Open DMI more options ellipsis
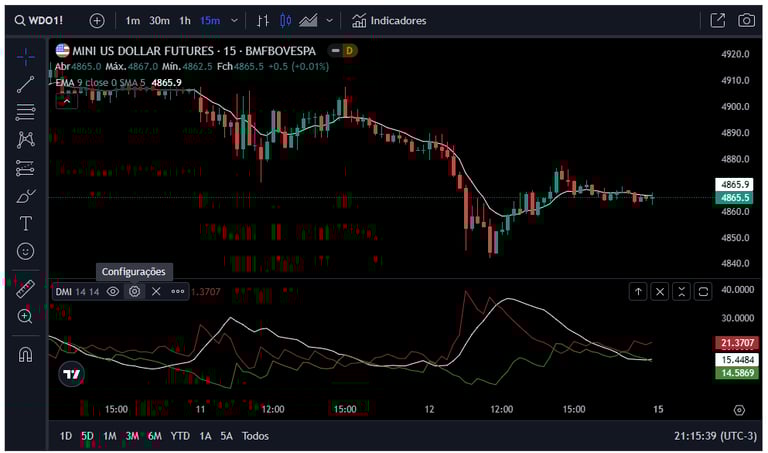The width and height of the screenshot is (768, 453). coord(178,292)
